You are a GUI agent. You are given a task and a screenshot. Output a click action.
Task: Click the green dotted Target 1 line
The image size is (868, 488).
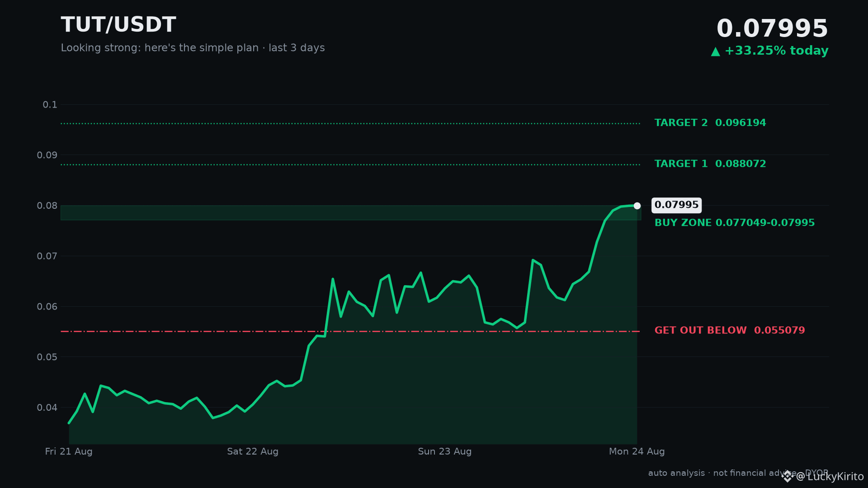pyautogui.click(x=350, y=164)
